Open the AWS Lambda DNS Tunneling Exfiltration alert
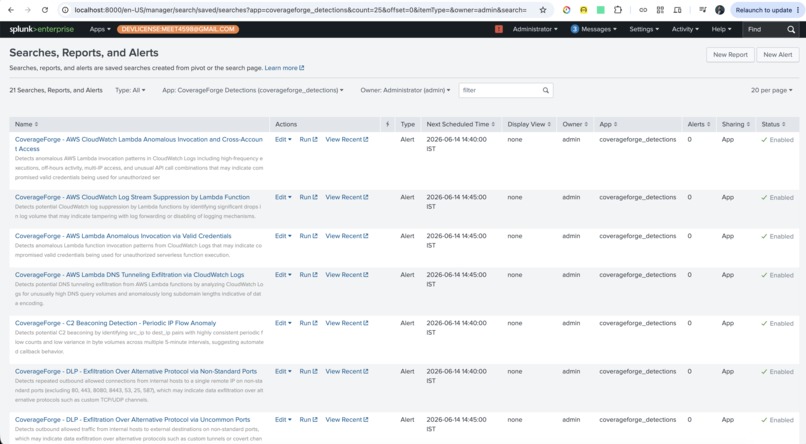Viewport: 806px width, 444px height. point(130,275)
